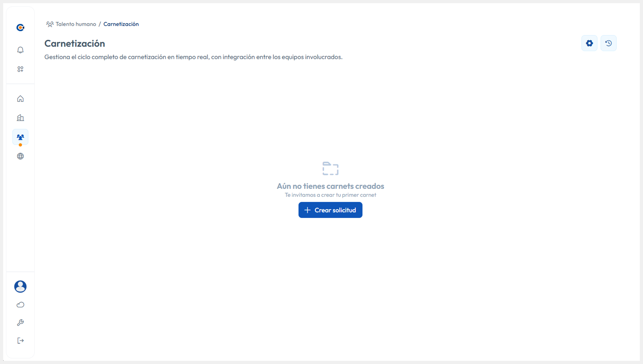This screenshot has height=364, width=643.
Task: Click the empty folder illustration
Action: coord(330,168)
